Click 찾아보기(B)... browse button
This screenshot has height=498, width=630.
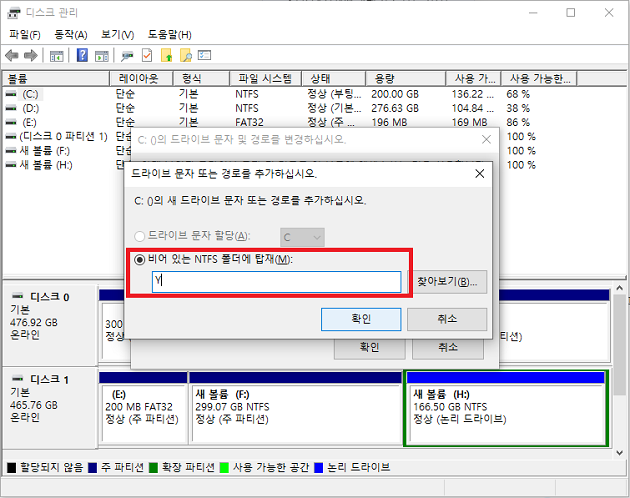[447, 281]
